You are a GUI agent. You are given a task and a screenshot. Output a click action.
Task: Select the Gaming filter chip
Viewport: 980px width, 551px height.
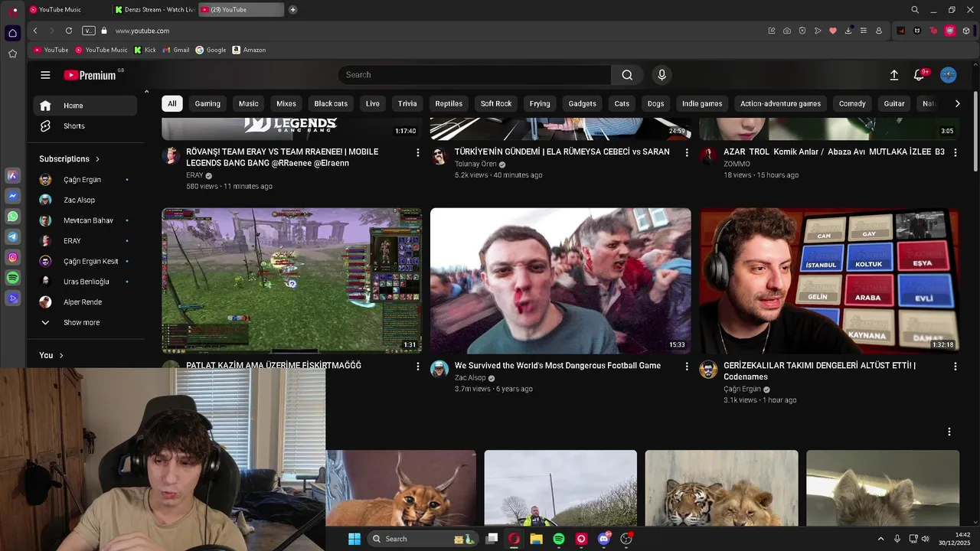(x=207, y=103)
